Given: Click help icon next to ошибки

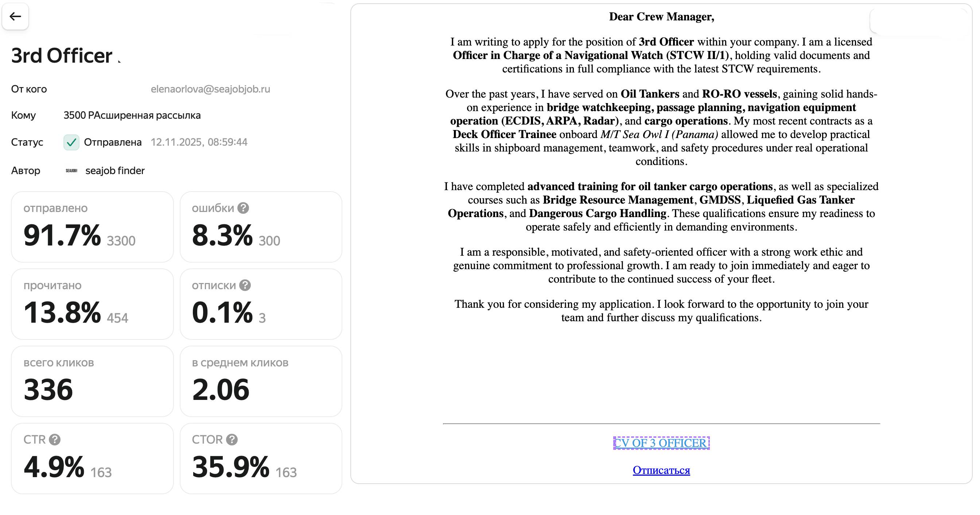Looking at the screenshot, I should pos(243,208).
